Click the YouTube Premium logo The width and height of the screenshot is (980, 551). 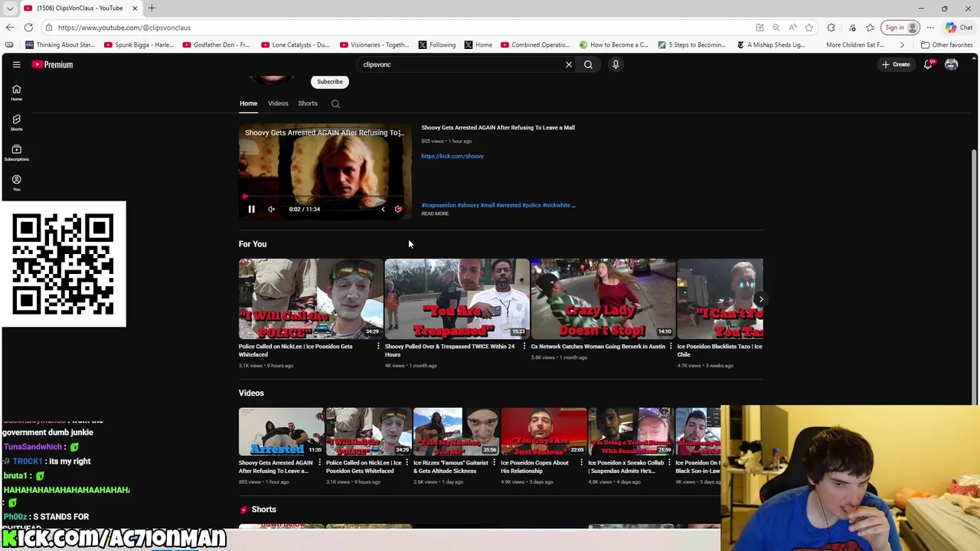[x=52, y=64]
